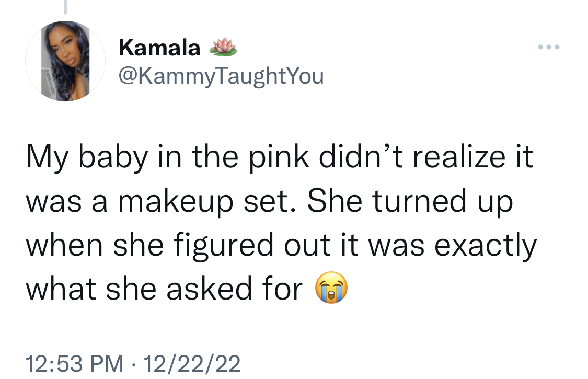Select the 12/22/22 date text

[x=192, y=364]
